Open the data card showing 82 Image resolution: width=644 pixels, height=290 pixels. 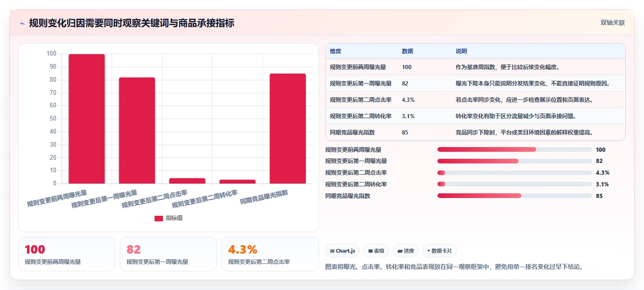pyautogui.click(x=168, y=254)
